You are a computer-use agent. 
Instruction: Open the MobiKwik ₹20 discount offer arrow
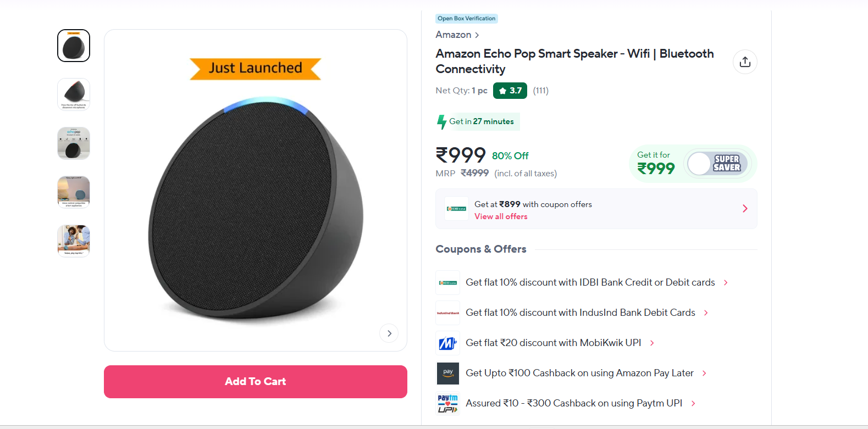point(652,343)
